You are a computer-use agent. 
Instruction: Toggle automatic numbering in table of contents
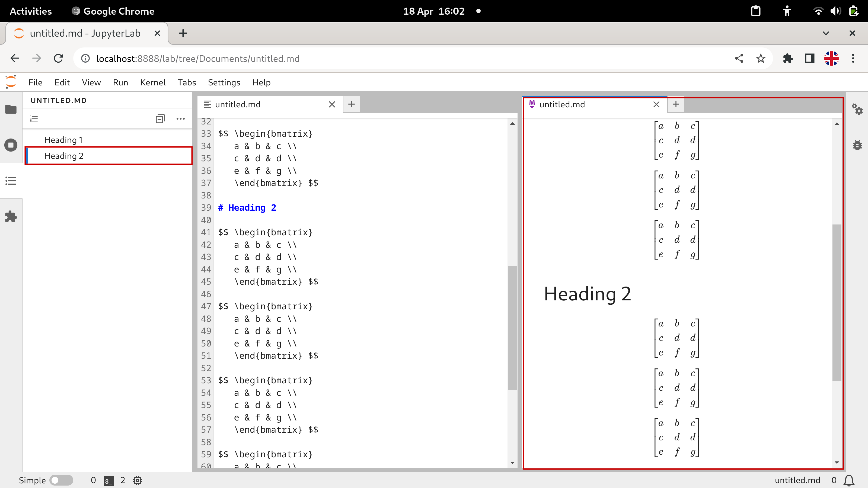34,118
